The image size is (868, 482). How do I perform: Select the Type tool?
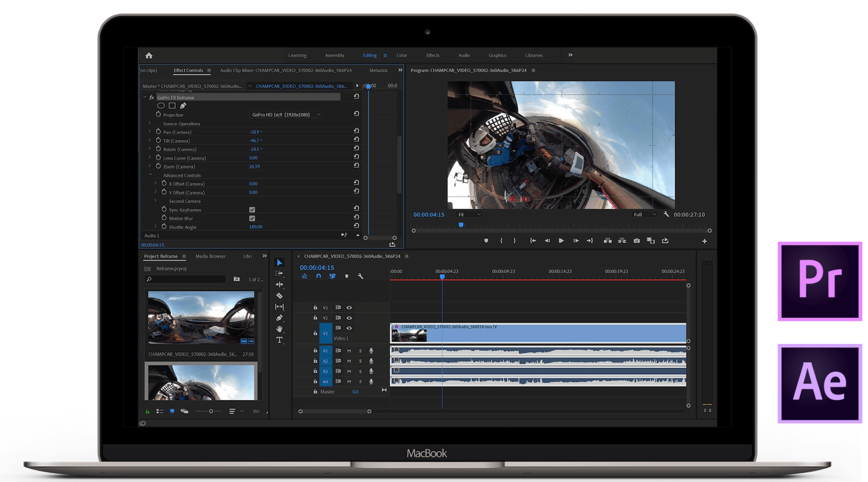click(x=280, y=340)
